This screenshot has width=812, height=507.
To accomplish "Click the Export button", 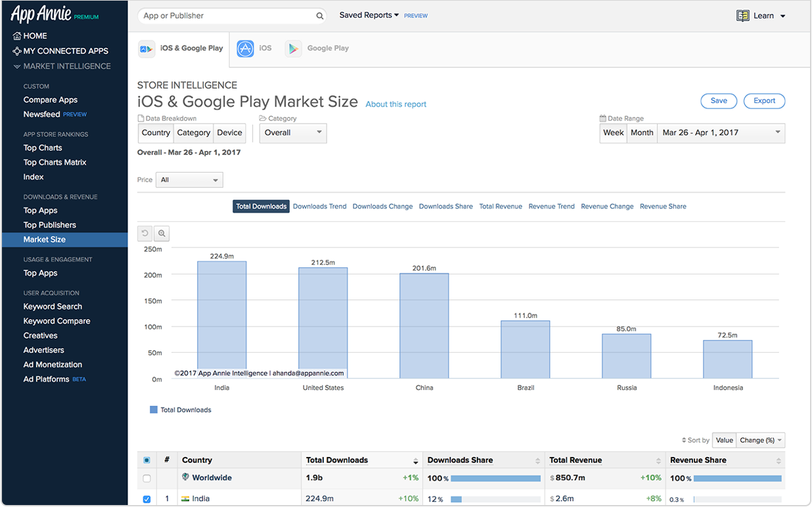I will pyautogui.click(x=764, y=101).
